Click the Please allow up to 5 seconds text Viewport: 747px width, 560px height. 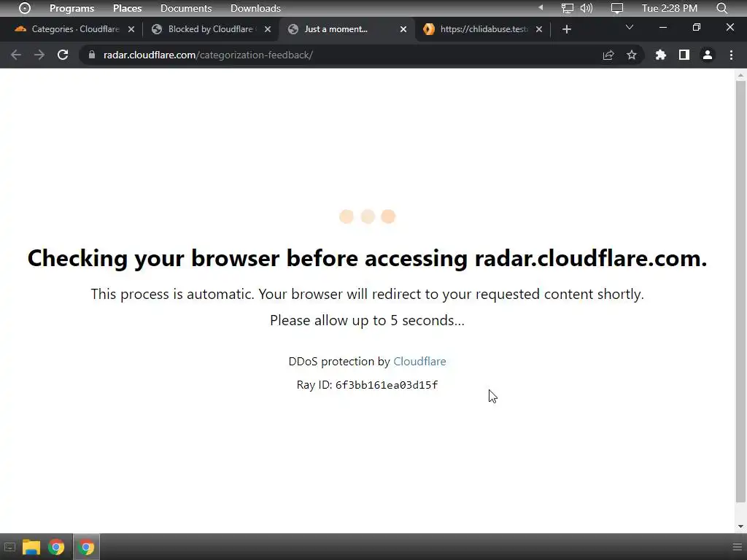pyautogui.click(x=368, y=321)
